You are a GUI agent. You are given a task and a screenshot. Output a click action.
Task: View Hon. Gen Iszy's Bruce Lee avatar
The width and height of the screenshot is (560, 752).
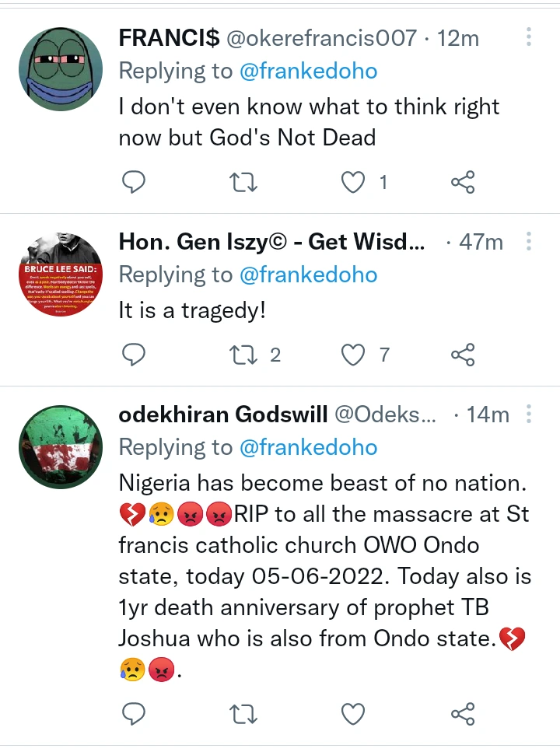(61, 273)
